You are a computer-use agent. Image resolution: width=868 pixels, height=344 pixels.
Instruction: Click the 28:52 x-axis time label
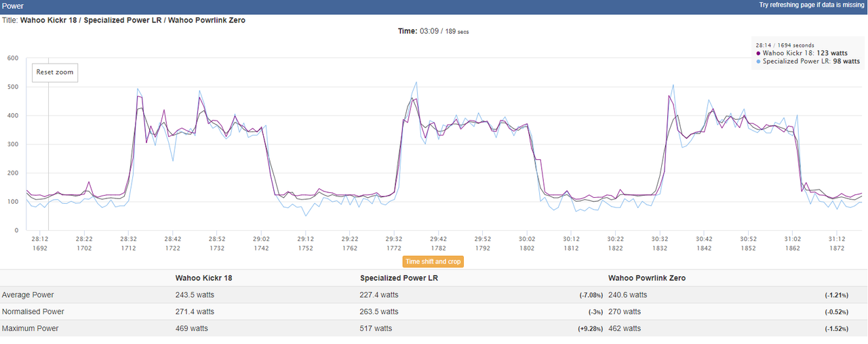point(217,239)
